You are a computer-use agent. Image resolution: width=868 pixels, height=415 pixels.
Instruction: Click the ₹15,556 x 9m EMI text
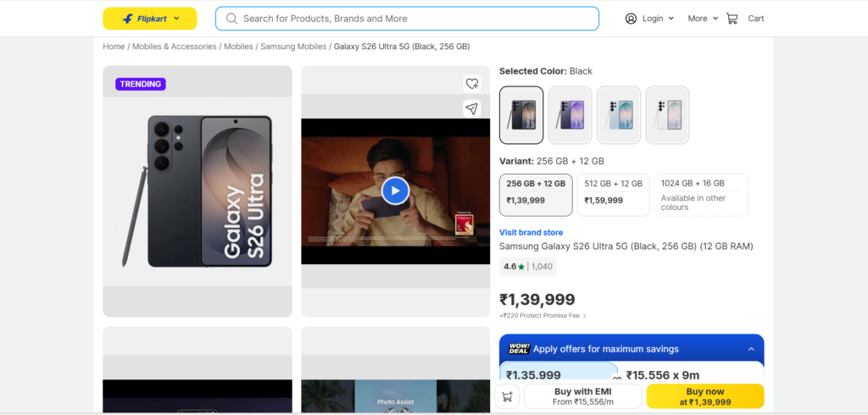click(x=663, y=375)
